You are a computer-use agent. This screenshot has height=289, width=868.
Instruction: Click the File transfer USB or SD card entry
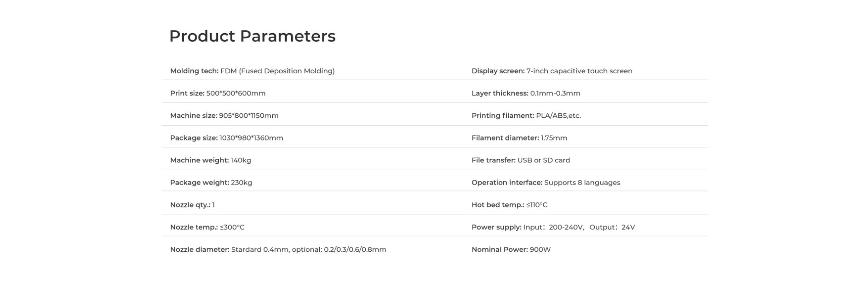[521, 160]
